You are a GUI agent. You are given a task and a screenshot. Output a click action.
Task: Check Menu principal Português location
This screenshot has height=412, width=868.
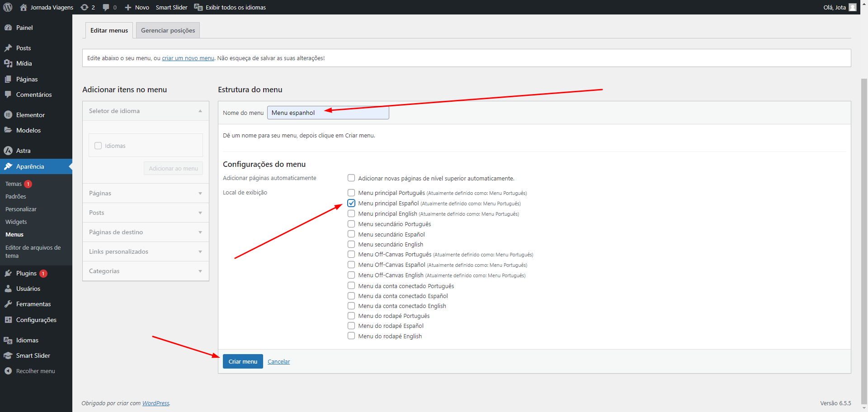tap(351, 193)
